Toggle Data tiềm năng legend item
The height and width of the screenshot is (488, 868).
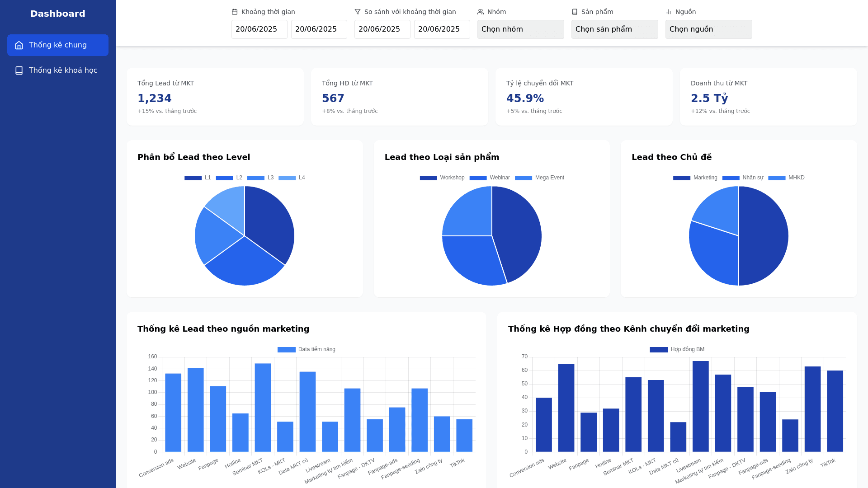coord(307,350)
